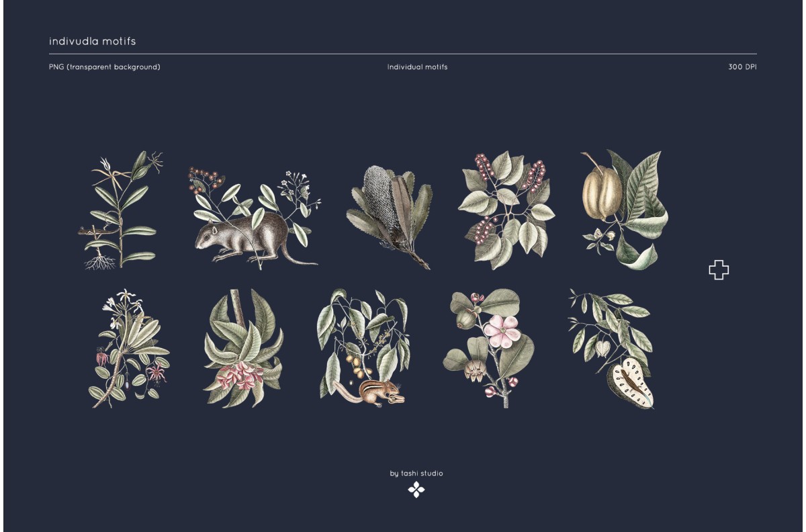The width and height of the screenshot is (806, 532).
Task: Select the yellow hanging fruit motif
Action: coord(625,209)
